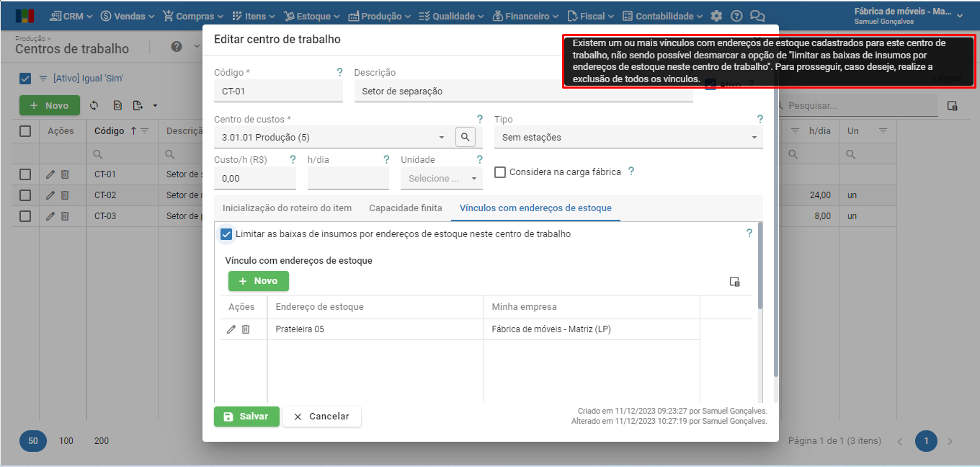980x467 pixels.
Task: Click help question mark next to Custo/h
Action: 293,159
